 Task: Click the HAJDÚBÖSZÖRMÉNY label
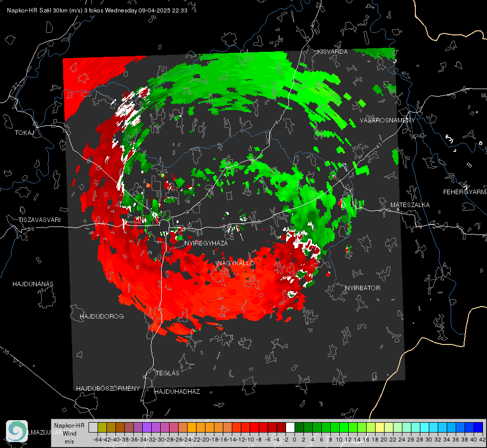click(108, 389)
